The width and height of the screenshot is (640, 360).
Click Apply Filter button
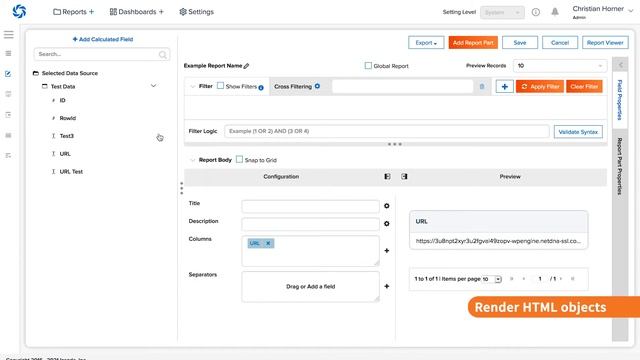tap(540, 87)
